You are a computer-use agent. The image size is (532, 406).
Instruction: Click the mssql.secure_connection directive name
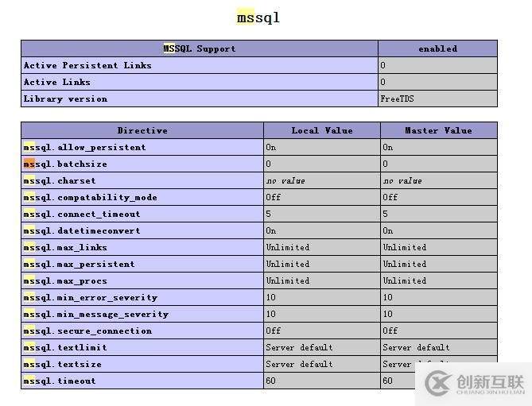point(87,331)
